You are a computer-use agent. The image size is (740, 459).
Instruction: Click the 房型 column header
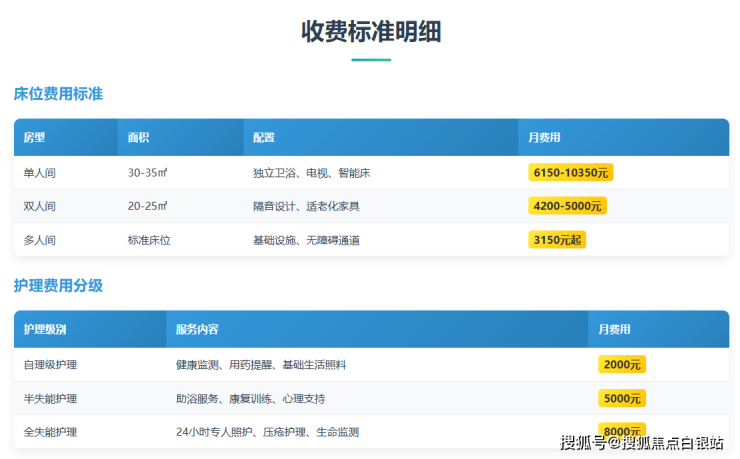(x=35, y=137)
